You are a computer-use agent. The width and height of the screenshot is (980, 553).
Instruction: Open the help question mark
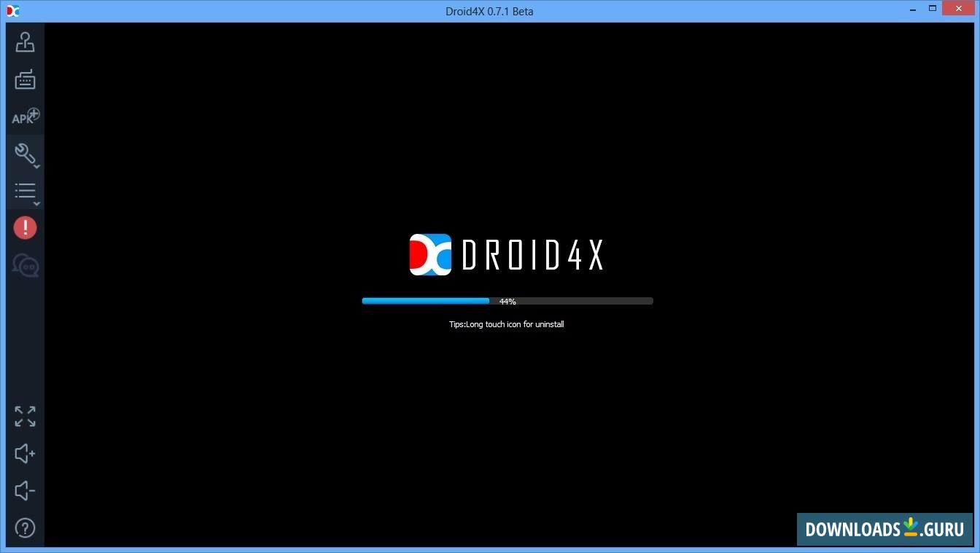(25, 527)
